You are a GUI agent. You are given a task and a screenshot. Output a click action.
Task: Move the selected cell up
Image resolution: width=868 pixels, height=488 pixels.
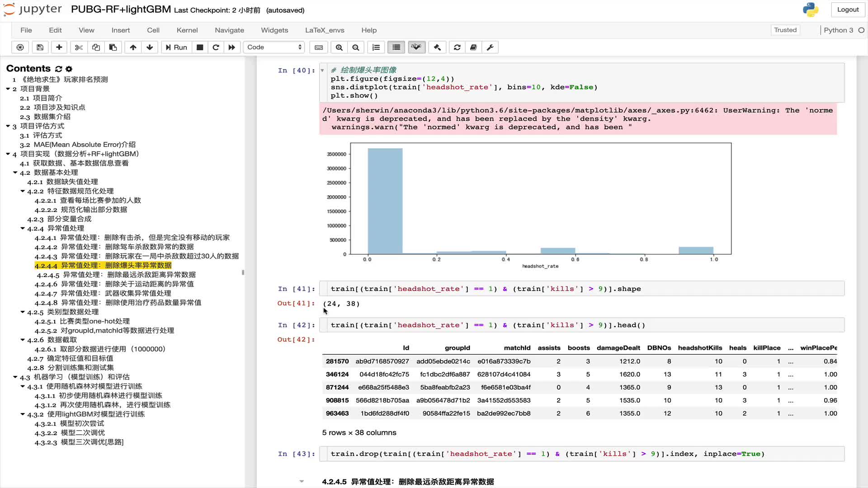pos(133,47)
